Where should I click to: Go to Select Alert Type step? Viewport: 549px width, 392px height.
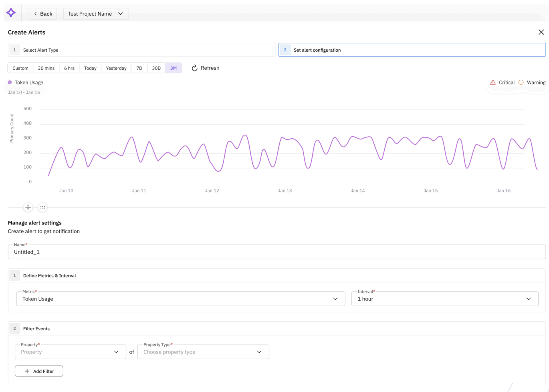click(x=141, y=50)
